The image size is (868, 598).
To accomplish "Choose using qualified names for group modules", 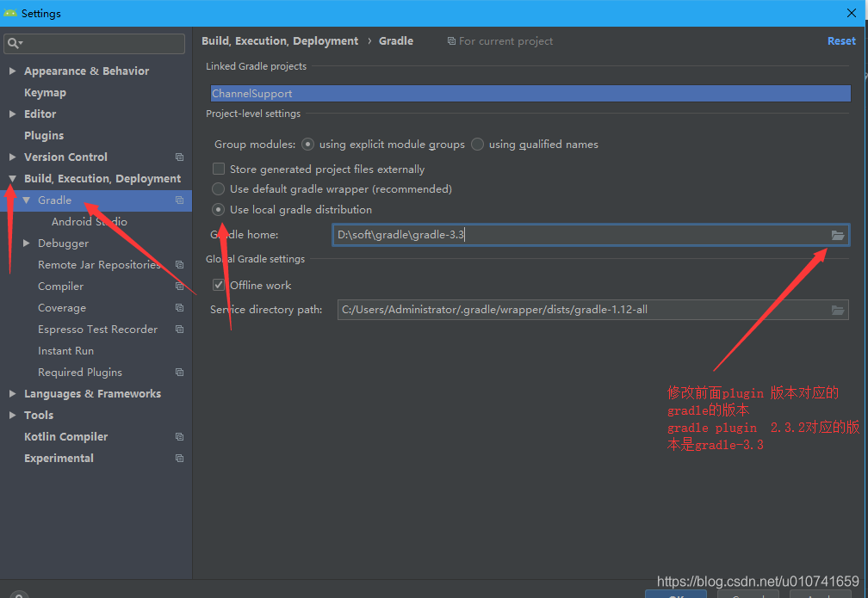I will point(477,144).
